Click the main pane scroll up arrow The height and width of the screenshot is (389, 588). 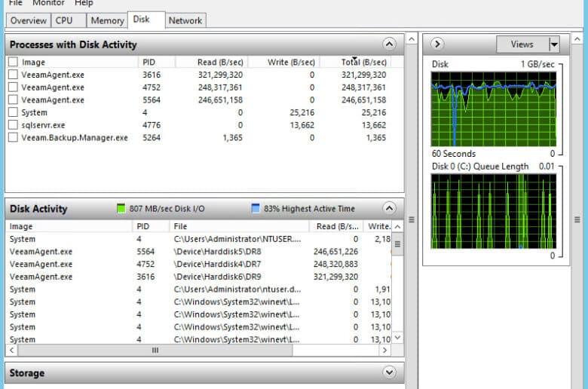(x=412, y=39)
